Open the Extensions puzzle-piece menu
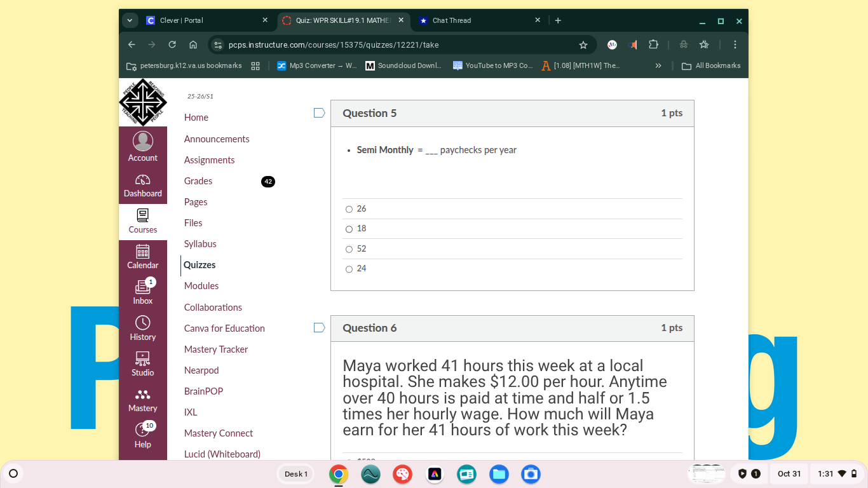Image resolution: width=868 pixels, height=488 pixels. [x=653, y=44]
